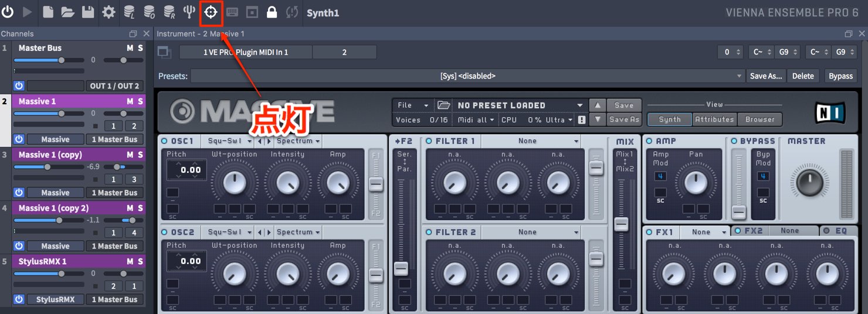Click the Massive MASTER volume knob
Image resolution: width=868 pixels, height=314 pixels.
pos(809,183)
